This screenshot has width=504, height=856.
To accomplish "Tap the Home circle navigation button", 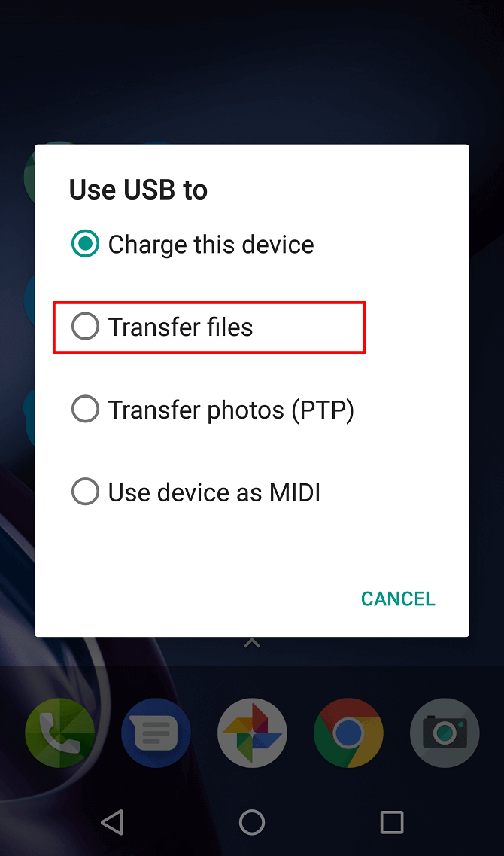I will tap(252, 821).
